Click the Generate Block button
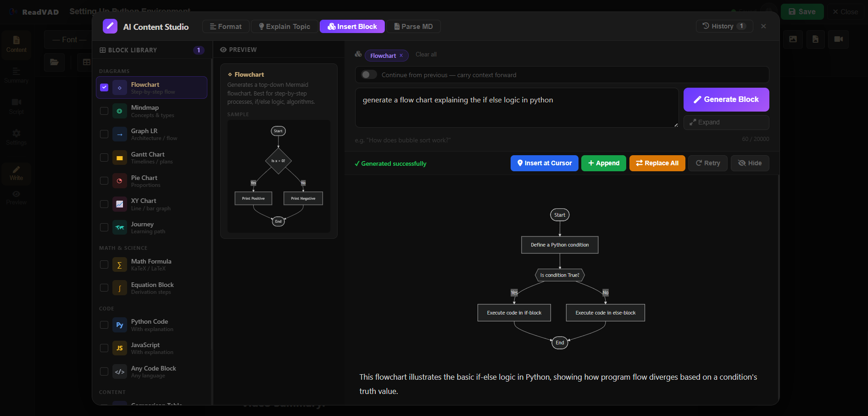 coord(726,100)
